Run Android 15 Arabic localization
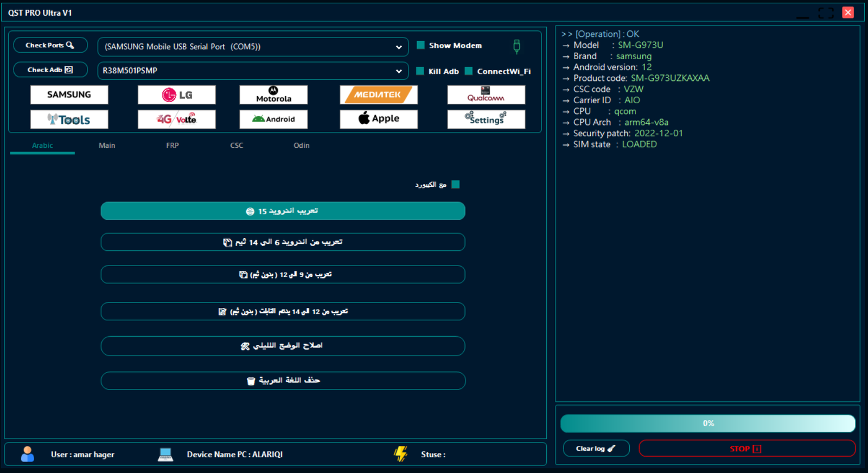The image size is (868, 473). [283, 211]
